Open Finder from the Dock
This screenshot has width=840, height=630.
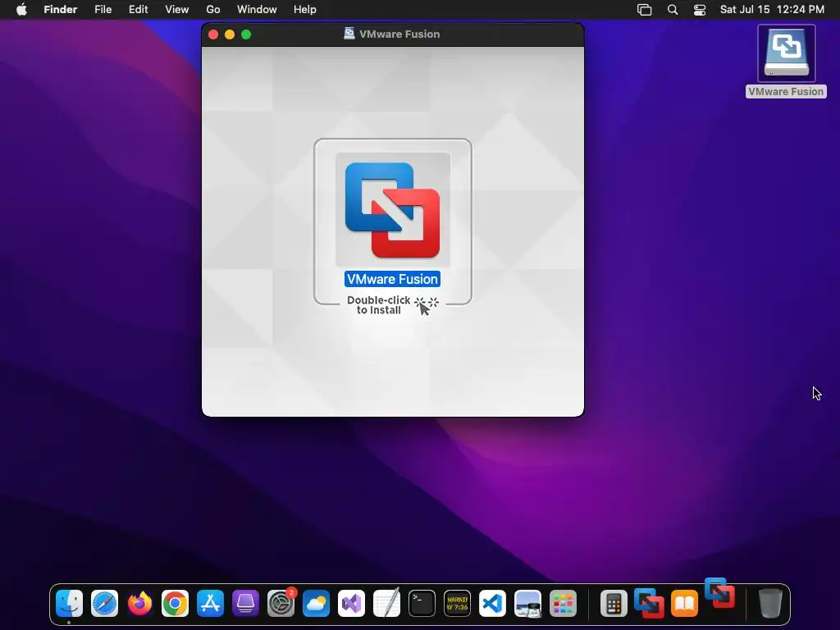tap(69, 604)
